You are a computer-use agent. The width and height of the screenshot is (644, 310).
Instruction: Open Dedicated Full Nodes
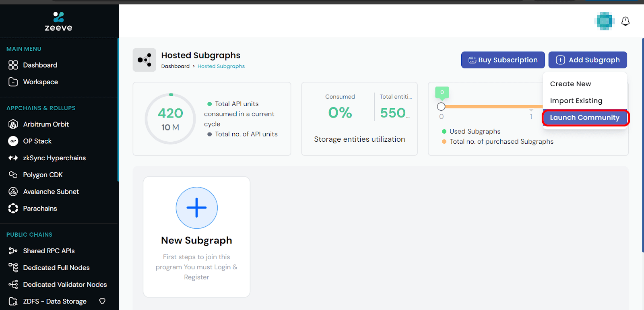coord(56,268)
